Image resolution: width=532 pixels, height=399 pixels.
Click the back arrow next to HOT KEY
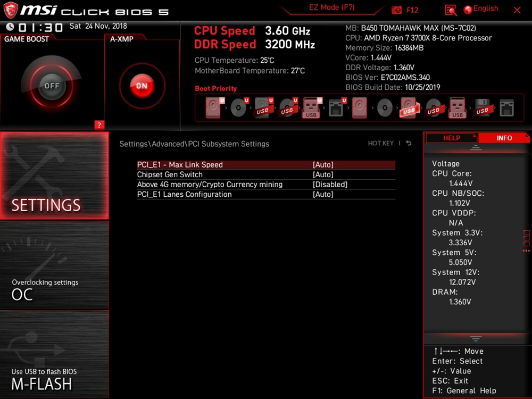click(x=409, y=143)
